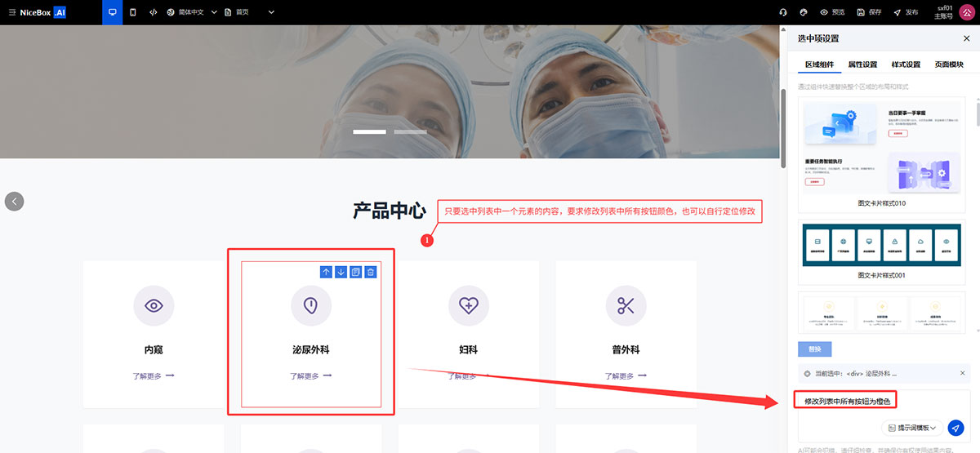Open 提示词模板 dropdown

click(912, 428)
